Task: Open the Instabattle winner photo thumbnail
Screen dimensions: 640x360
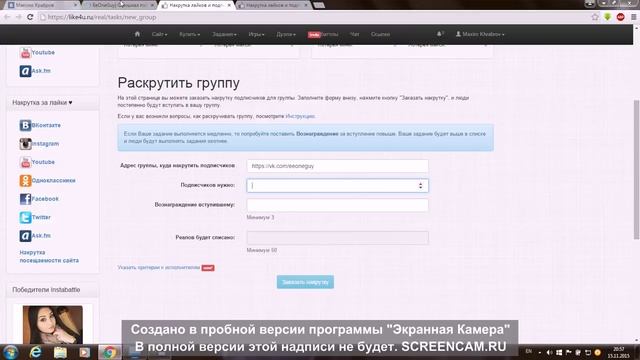Action: pos(53,325)
